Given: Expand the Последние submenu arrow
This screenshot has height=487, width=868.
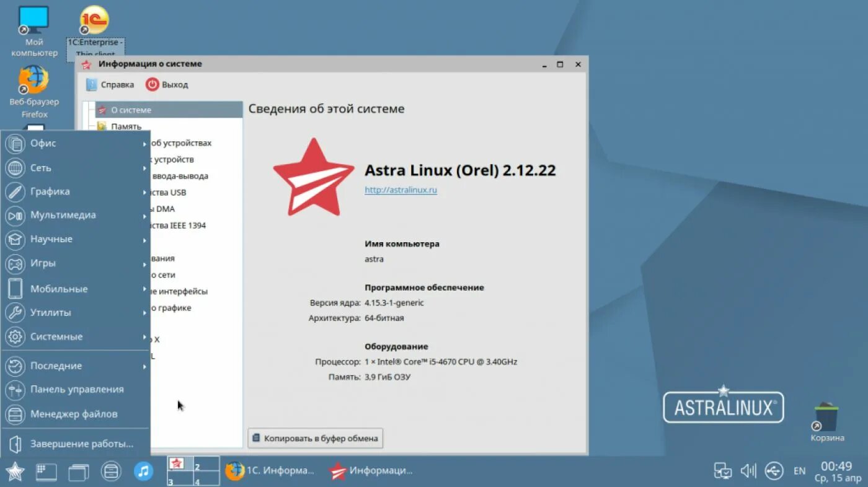Looking at the screenshot, I should coord(144,367).
